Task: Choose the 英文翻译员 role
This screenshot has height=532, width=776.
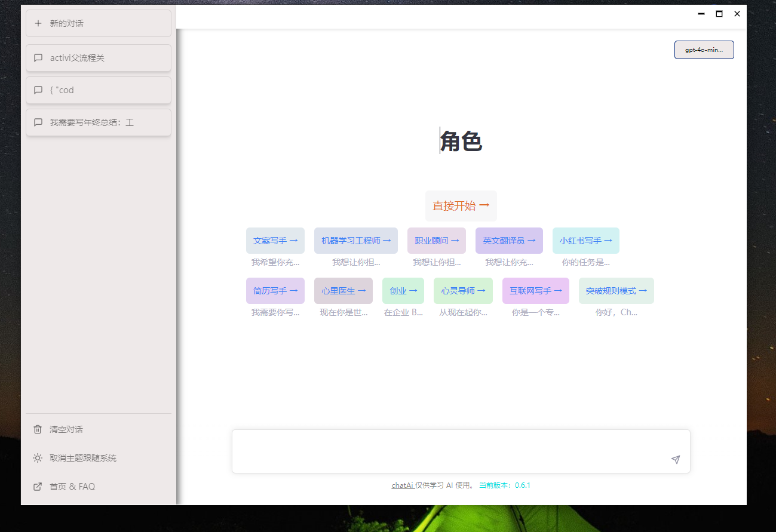Action: (x=509, y=241)
